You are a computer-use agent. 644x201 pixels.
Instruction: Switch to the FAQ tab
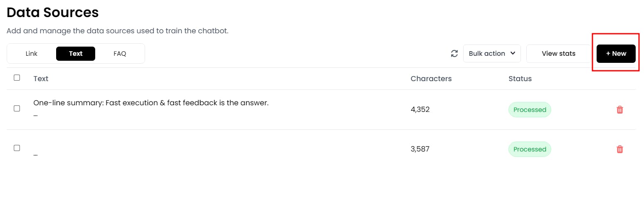click(120, 54)
